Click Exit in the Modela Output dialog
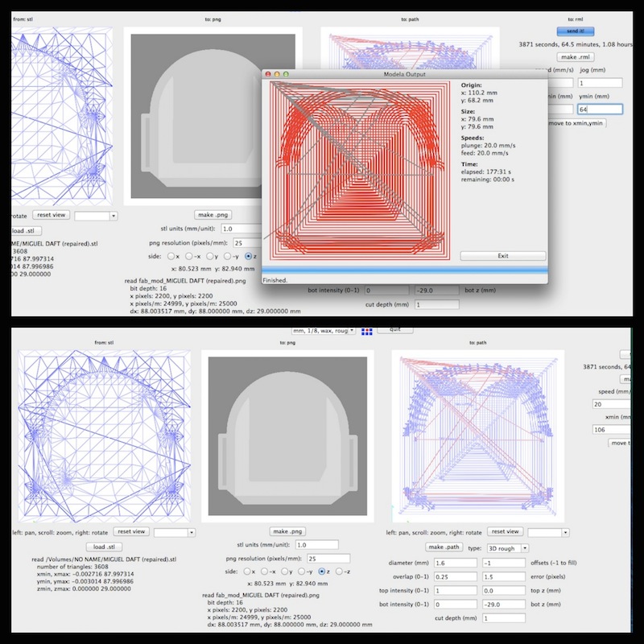The image size is (644, 644). 502,256
